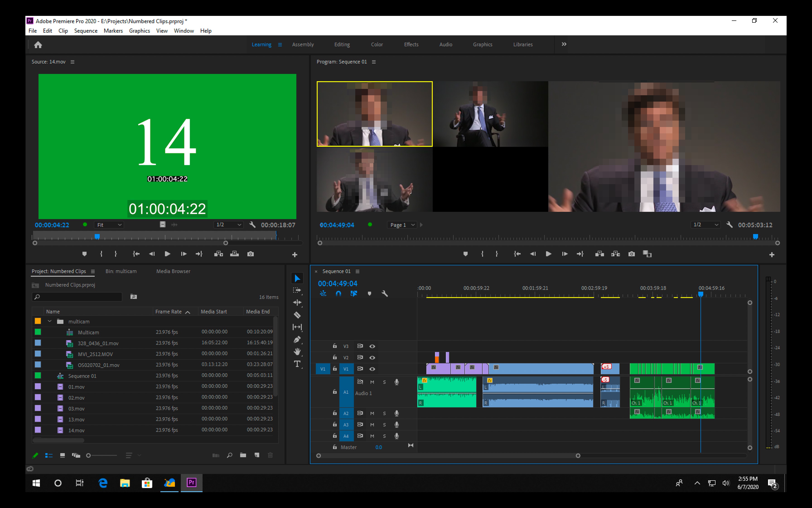Screen dimensions: 812x508
Task: Click Project panel search field
Action: coord(77,297)
